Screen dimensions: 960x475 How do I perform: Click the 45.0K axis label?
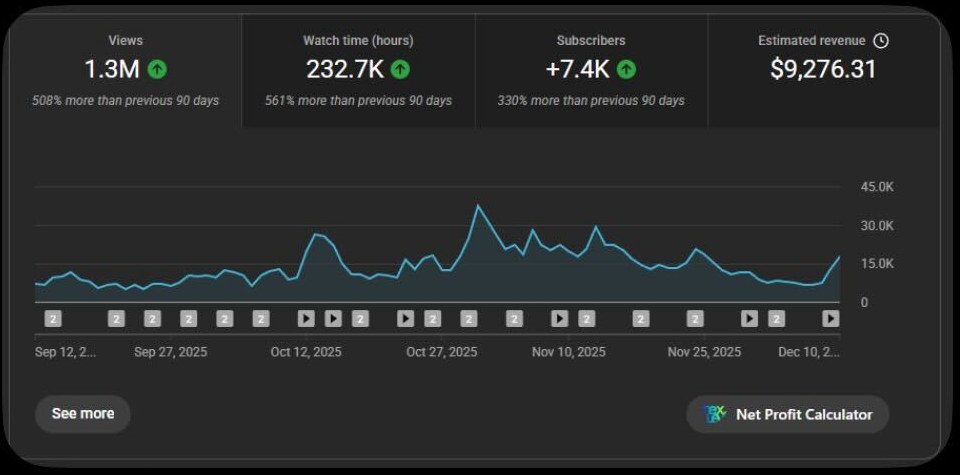877,187
